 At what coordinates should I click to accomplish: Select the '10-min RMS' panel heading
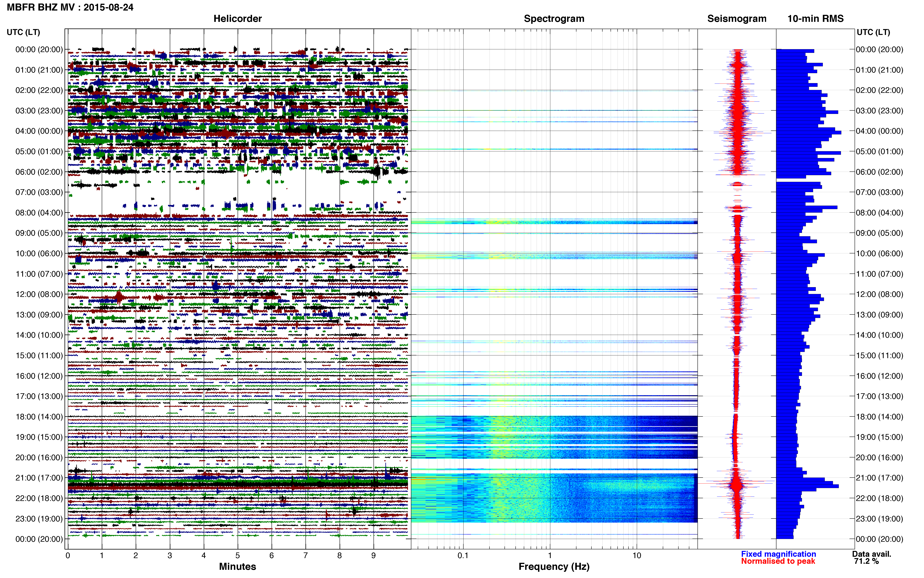[815, 19]
